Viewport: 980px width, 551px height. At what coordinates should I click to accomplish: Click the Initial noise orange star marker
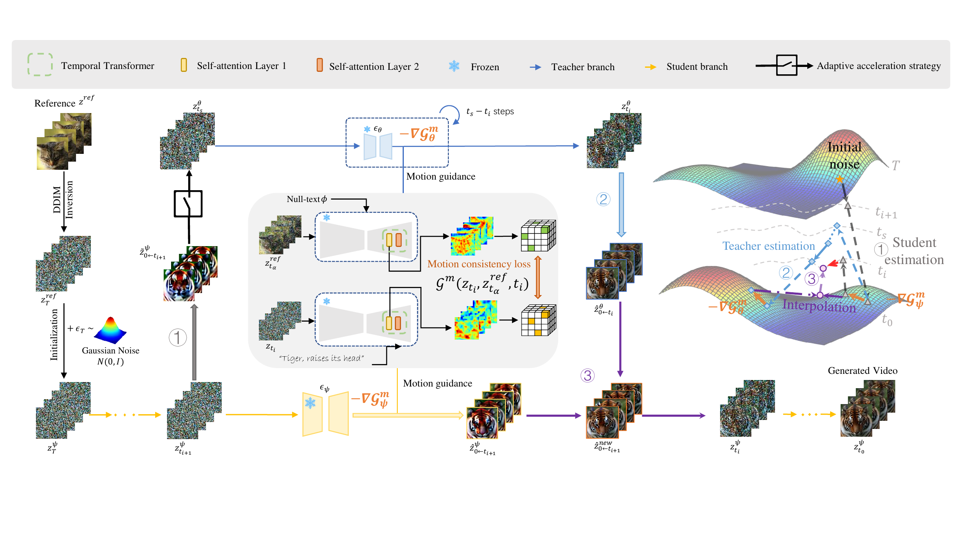click(x=839, y=179)
